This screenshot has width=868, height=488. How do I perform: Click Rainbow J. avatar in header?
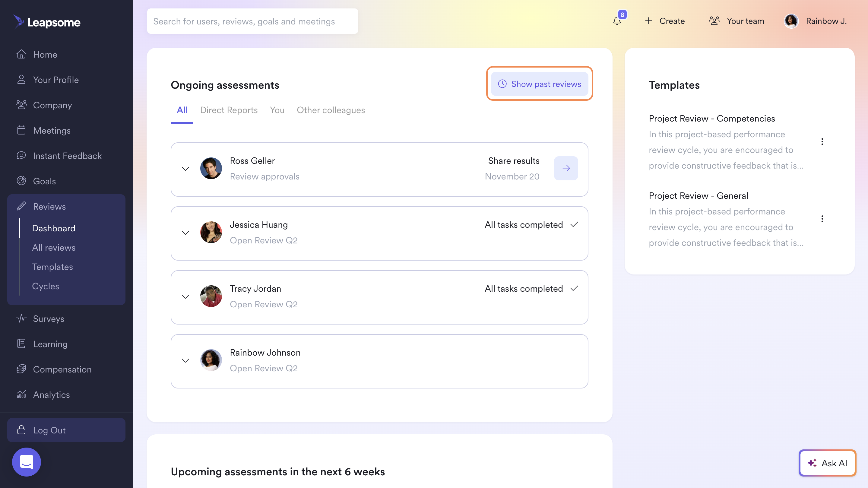tap(791, 21)
